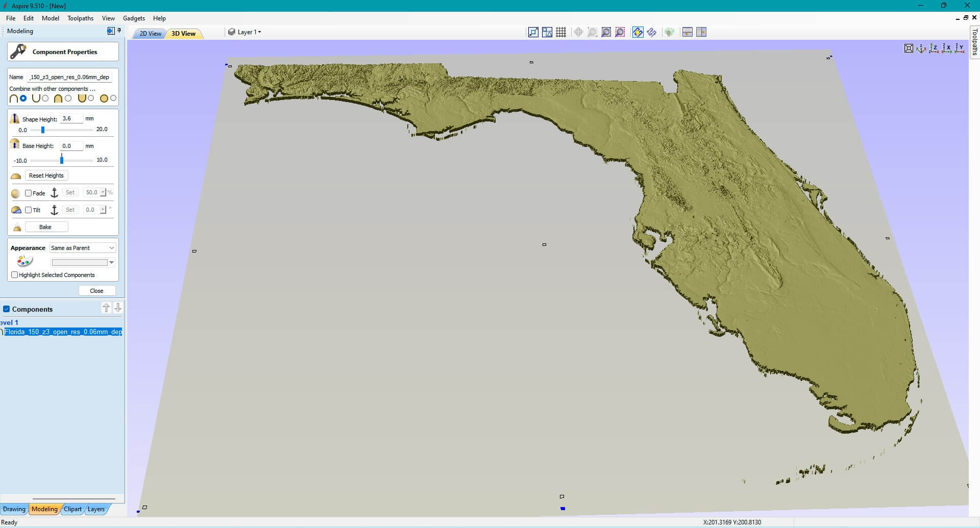Toggle solid toolpath preview icon
This screenshot has width=980, height=528.
pyautogui.click(x=638, y=32)
